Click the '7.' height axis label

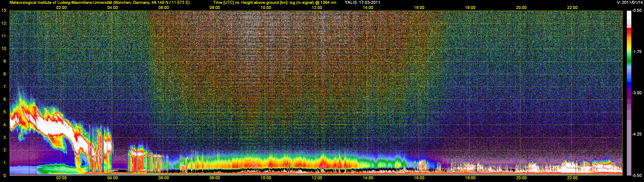click(x=5, y=87)
